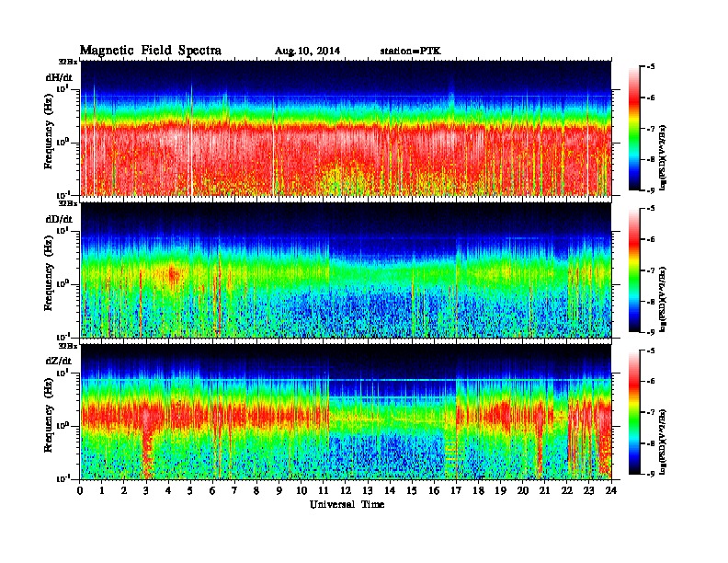Click the '-6' value on dD/dt color scale
728x563 pixels.
coord(651,239)
